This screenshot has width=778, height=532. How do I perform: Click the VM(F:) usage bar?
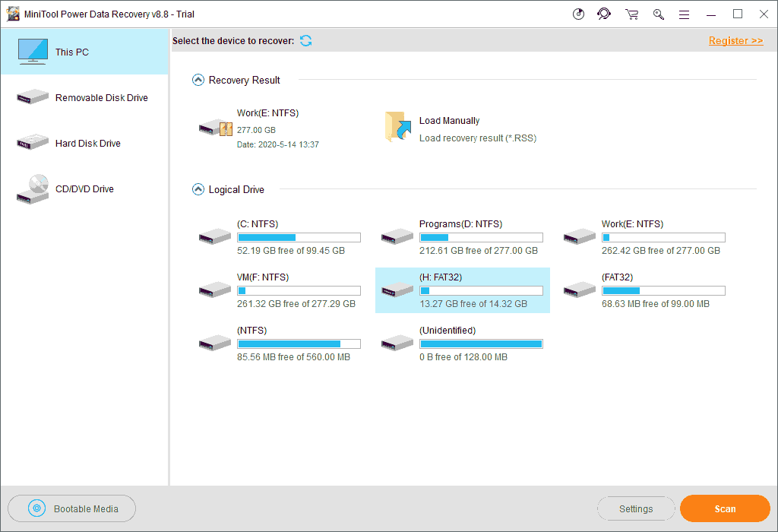click(299, 290)
